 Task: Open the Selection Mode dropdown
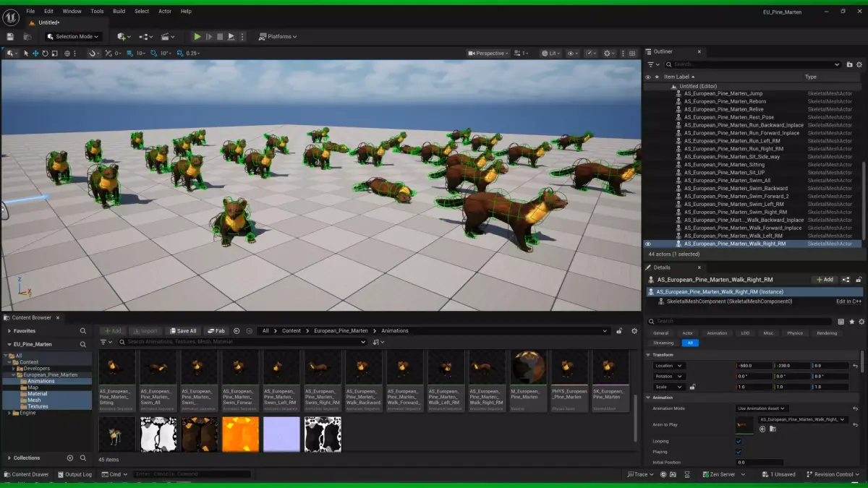point(72,36)
